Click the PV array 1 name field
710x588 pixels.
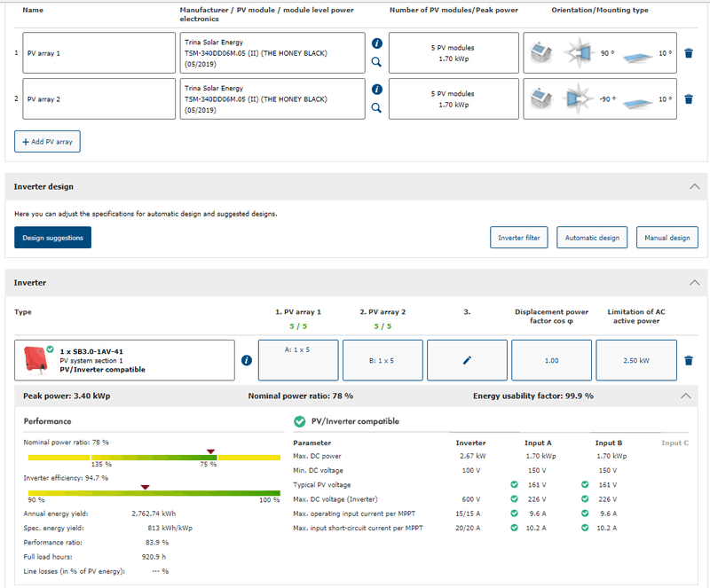pyautogui.click(x=98, y=53)
